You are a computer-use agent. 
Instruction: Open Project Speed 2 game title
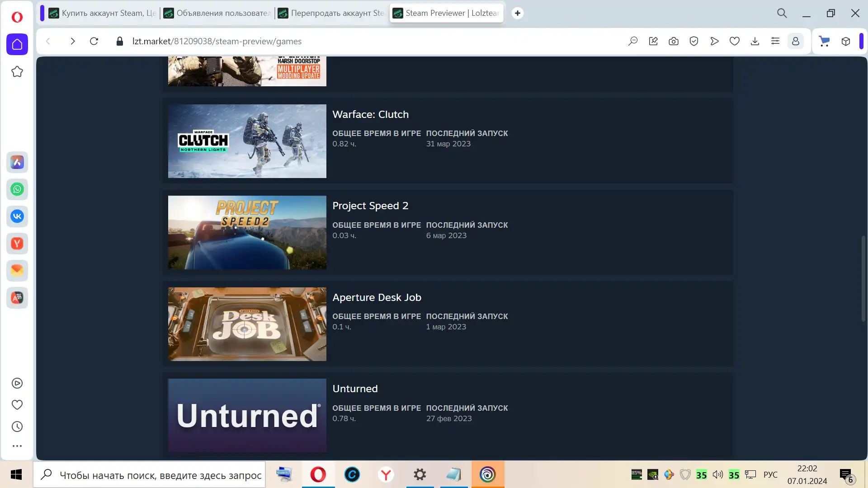(370, 206)
